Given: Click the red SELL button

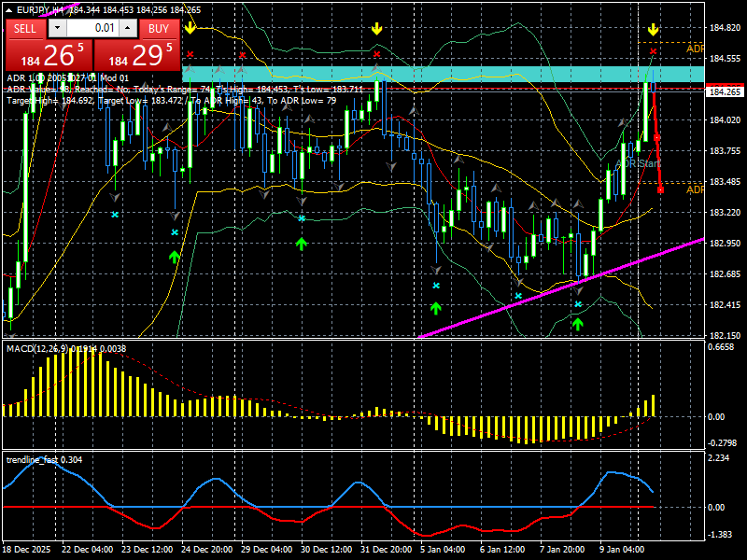Looking at the screenshot, I should pos(25,29).
